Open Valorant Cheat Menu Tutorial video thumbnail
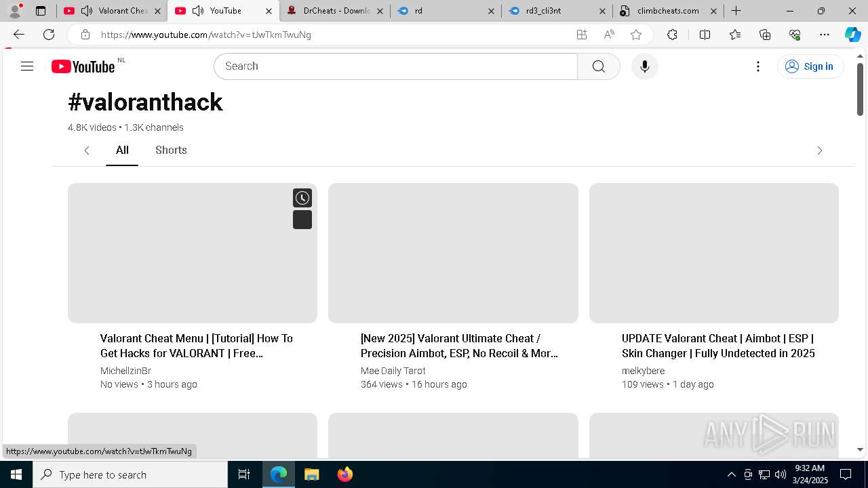 [193, 253]
